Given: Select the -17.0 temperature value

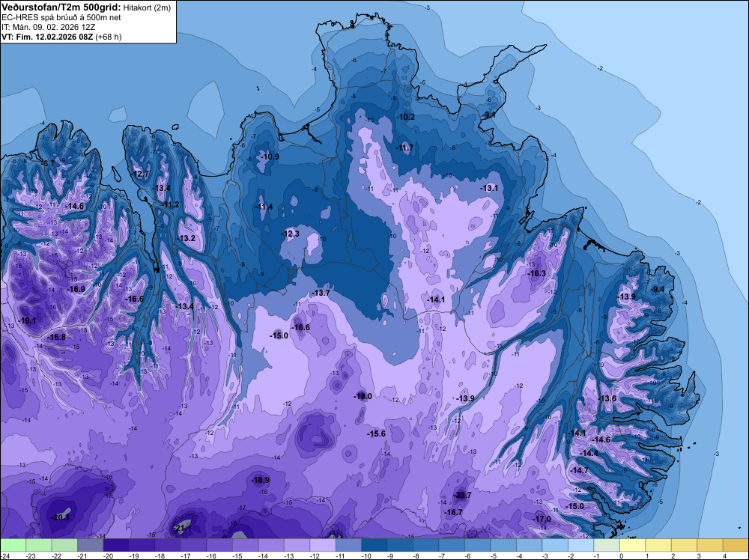Looking at the screenshot, I should (542, 519).
